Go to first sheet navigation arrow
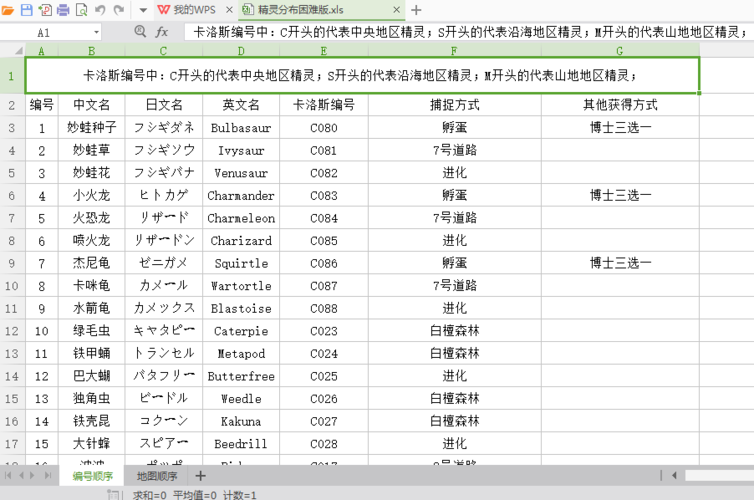 [x=8, y=475]
